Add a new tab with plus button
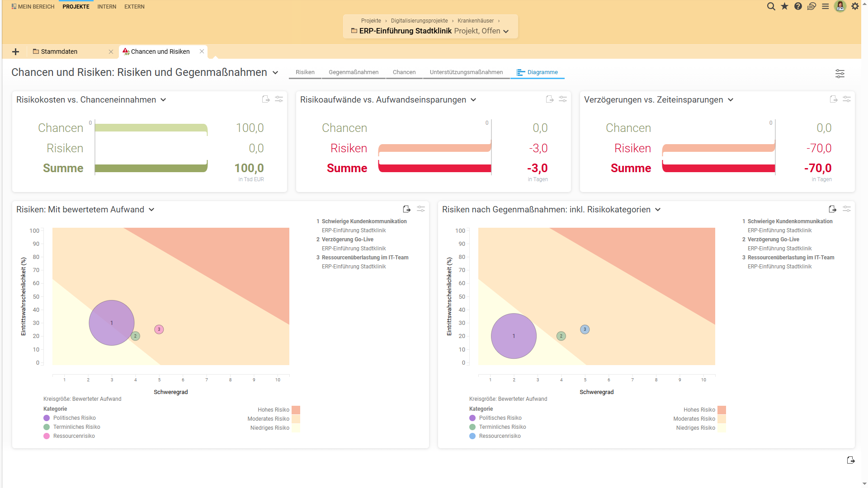The height and width of the screenshot is (488, 868). click(x=15, y=52)
